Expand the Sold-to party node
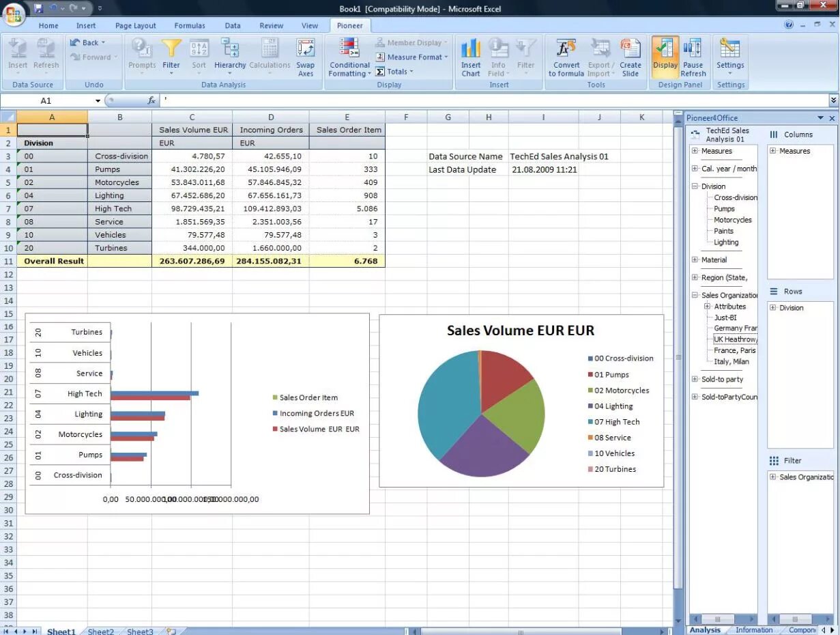Image resolution: width=840 pixels, height=635 pixels. pos(695,379)
